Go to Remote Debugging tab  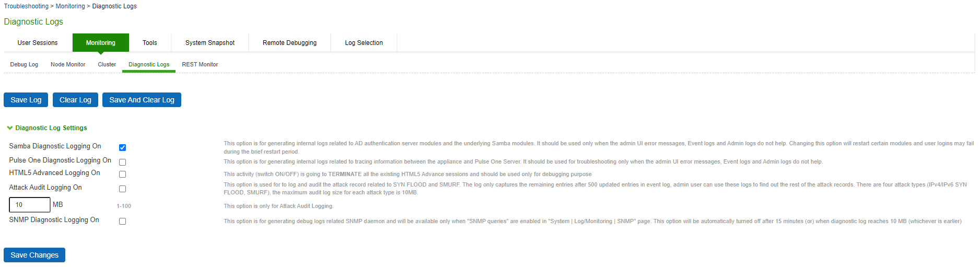coord(289,43)
